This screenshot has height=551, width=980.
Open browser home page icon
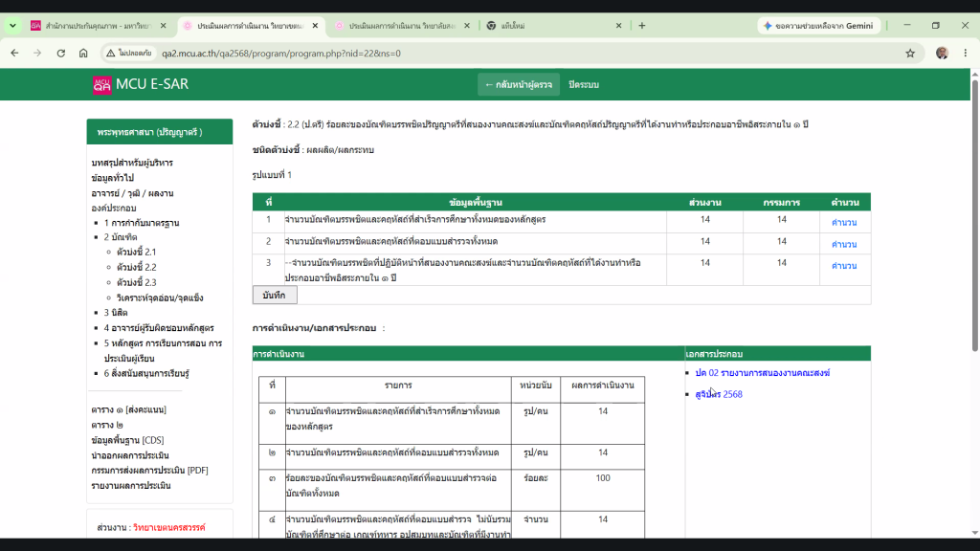click(x=83, y=54)
